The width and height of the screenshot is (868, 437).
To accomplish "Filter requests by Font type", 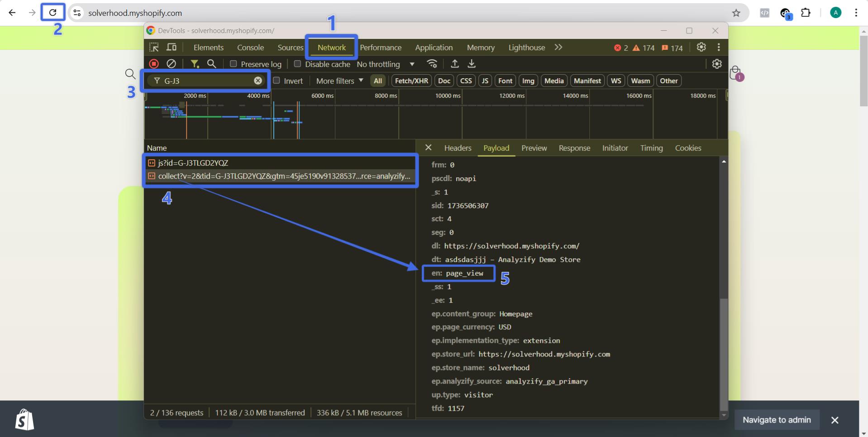I will point(505,81).
